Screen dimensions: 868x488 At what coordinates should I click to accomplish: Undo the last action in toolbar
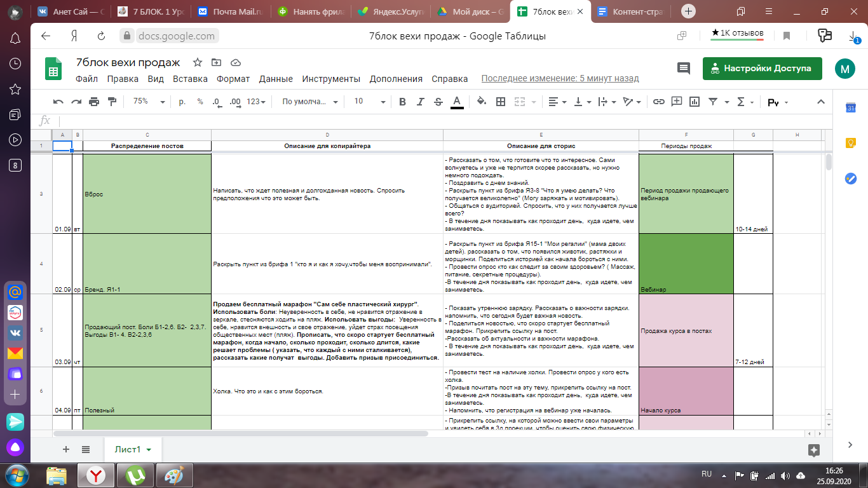[58, 102]
